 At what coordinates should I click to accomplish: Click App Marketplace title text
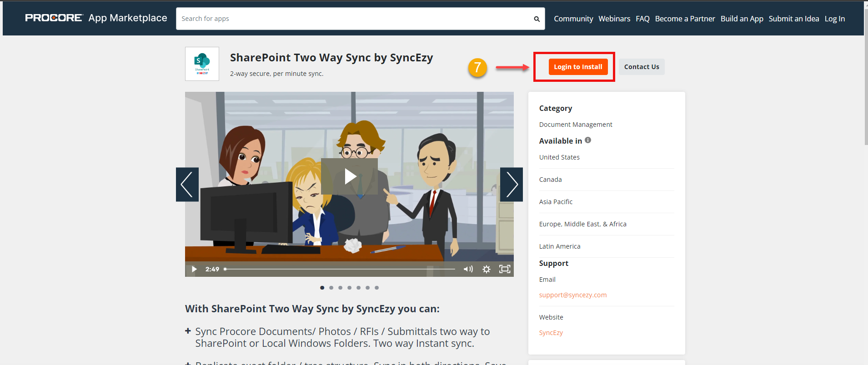[128, 18]
